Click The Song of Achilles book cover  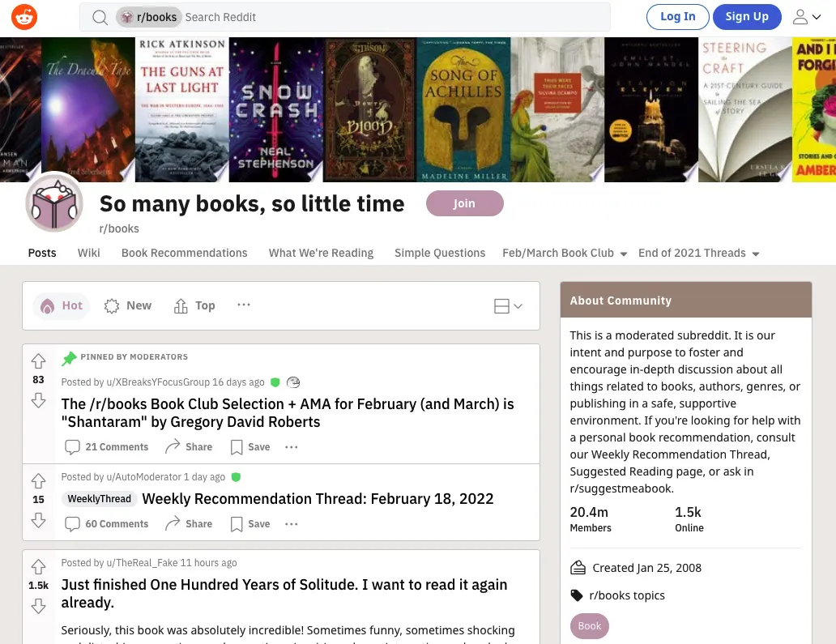tap(464, 110)
